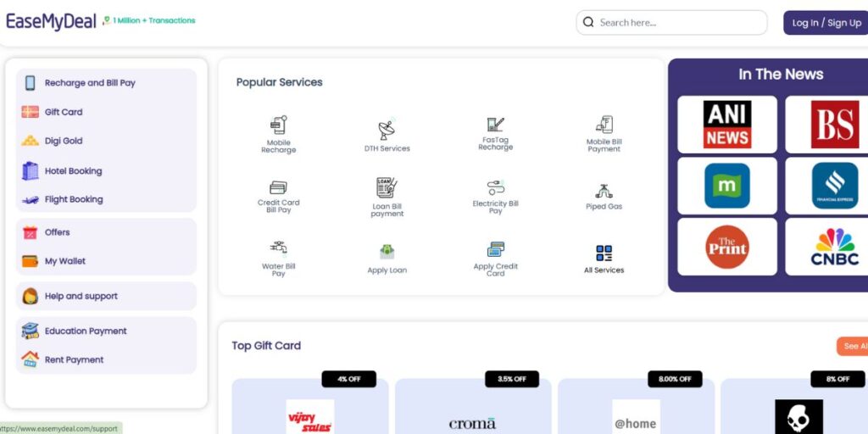
Task: Click the Gift Card sidebar icon
Action: pyautogui.click(x=30, y=112)
